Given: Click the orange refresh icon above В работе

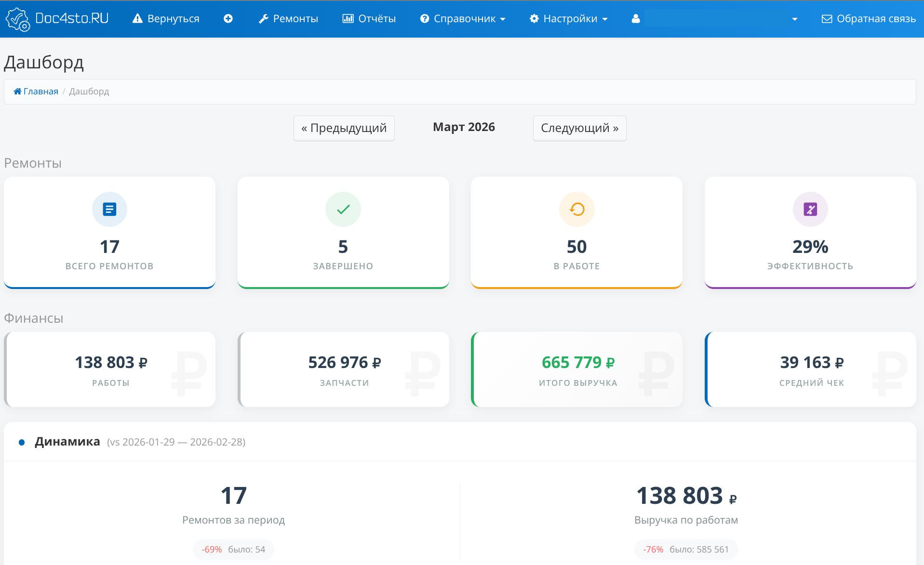Looking at the screenshot, I should pyautogui.click(x=576, y=210).
